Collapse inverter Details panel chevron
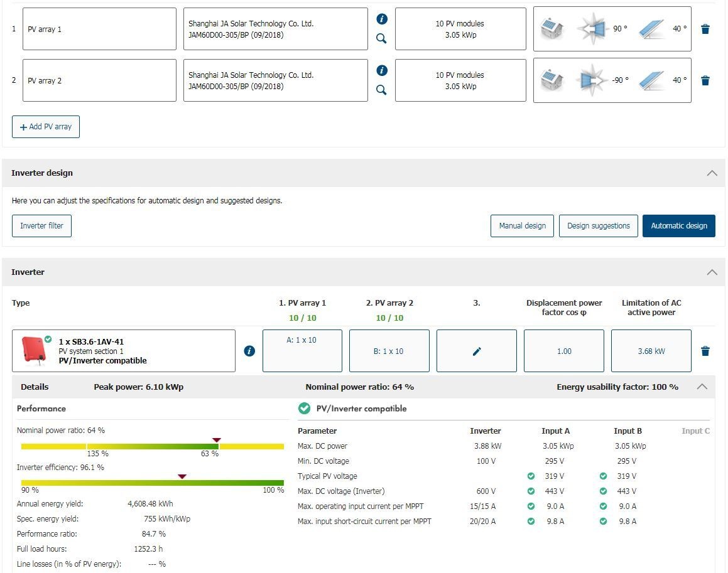This screenshot has height=573, width=728. coord(702,387)
